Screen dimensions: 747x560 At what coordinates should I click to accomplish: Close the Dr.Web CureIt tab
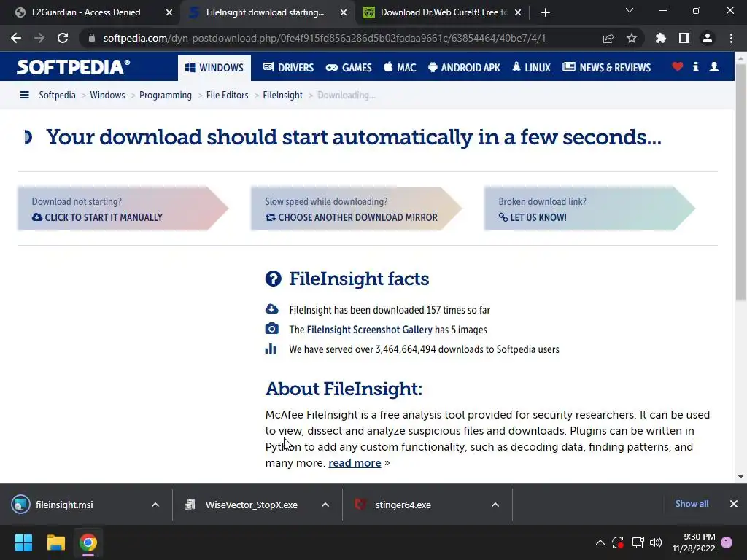click(518, 12)
